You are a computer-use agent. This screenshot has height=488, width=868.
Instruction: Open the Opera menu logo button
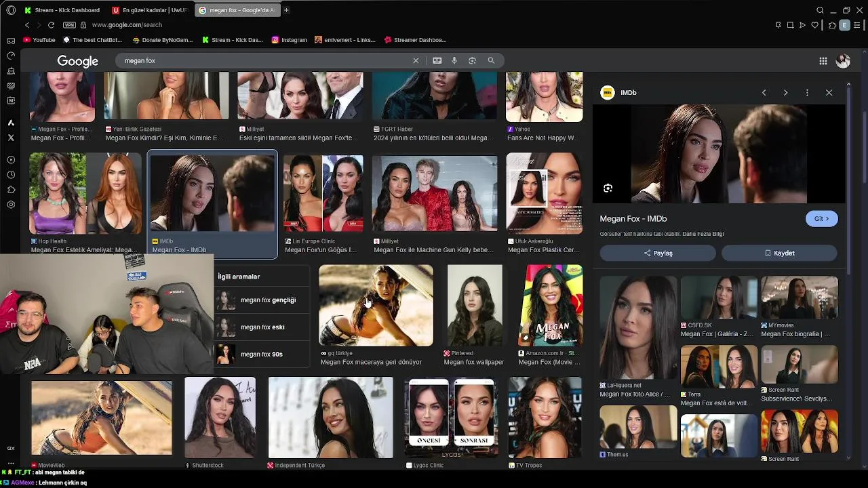[10, 10]
